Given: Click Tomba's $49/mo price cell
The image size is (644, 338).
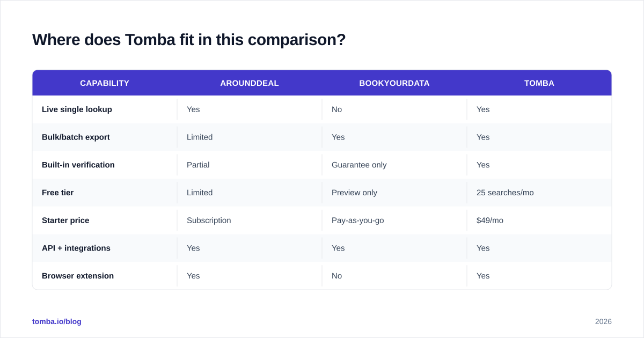Looking at the screenshot, I should 490,221.
